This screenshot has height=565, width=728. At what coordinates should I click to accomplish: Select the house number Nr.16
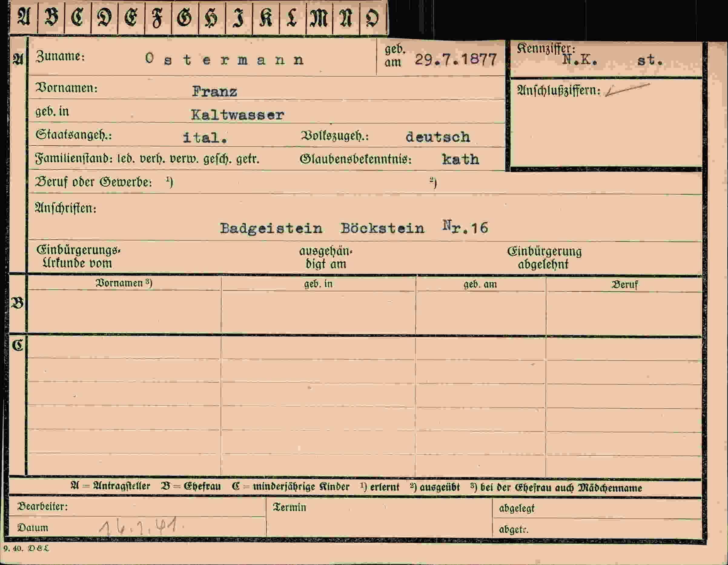coord(465,227)
